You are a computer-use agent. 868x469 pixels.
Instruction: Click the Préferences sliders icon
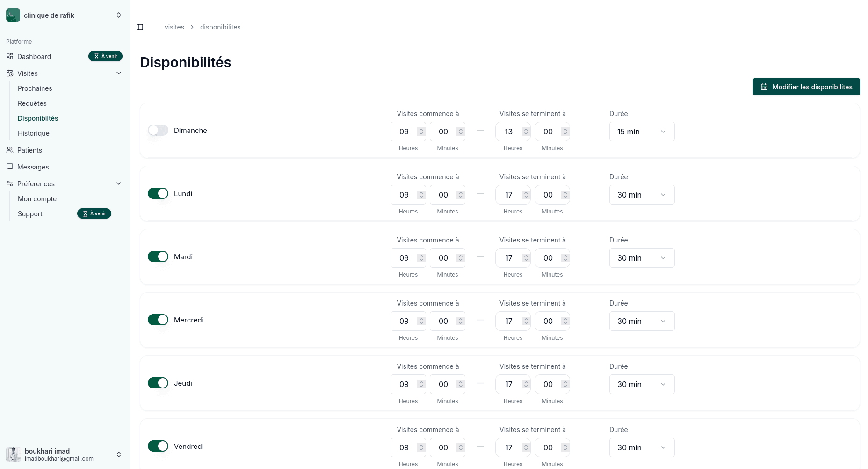click(x=10, y=184)
